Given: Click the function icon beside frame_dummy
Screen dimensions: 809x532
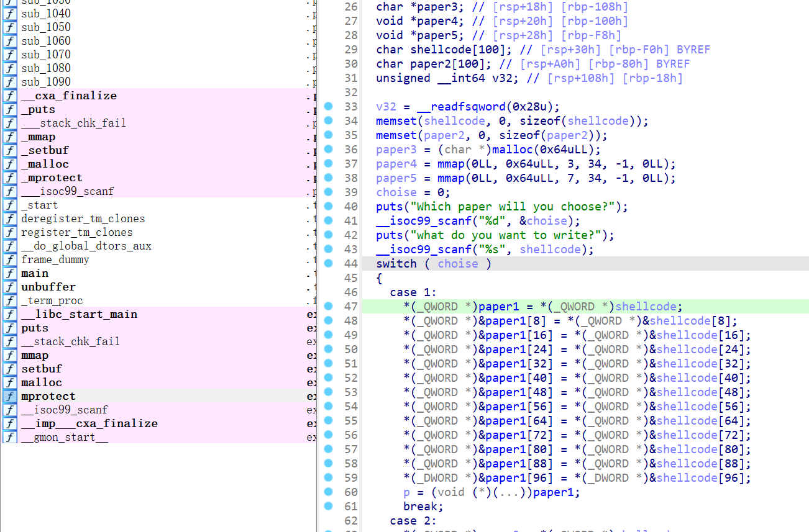Looking at the screenshot, I should coord(10,259).
